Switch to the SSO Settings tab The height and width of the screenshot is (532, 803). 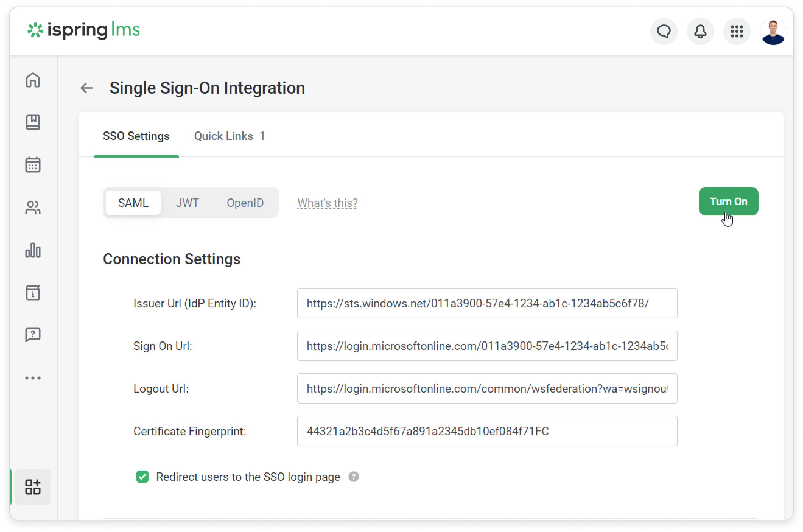click(136, 136)
